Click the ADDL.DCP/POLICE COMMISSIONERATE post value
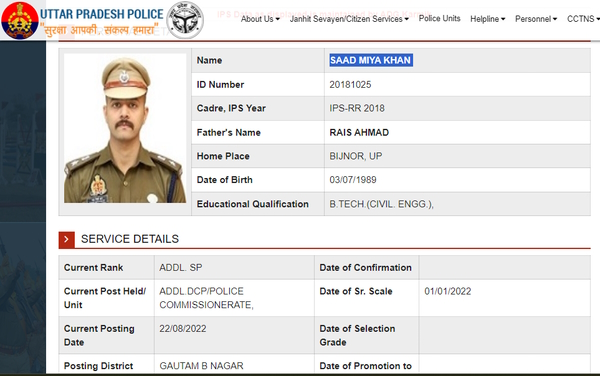The width and height of the screenshot is (600, 376). point(206,298)
